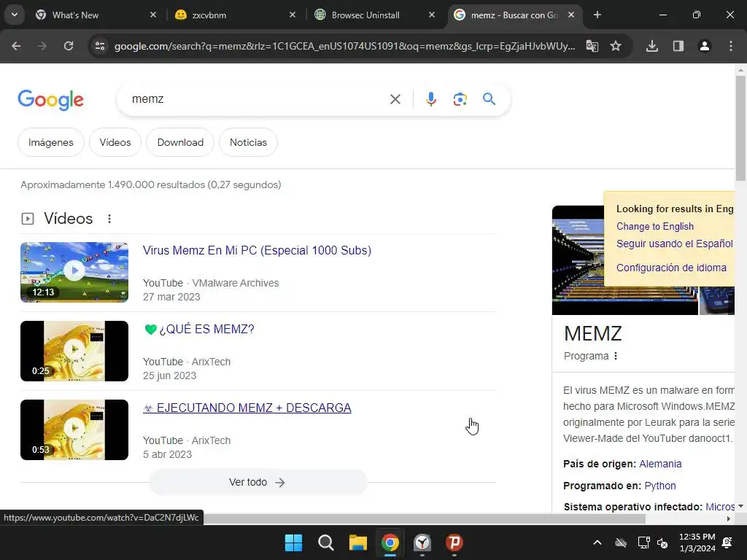Close the zxcvbnm tab
This screenshot has height=560, width=747.
coord(293,15)
